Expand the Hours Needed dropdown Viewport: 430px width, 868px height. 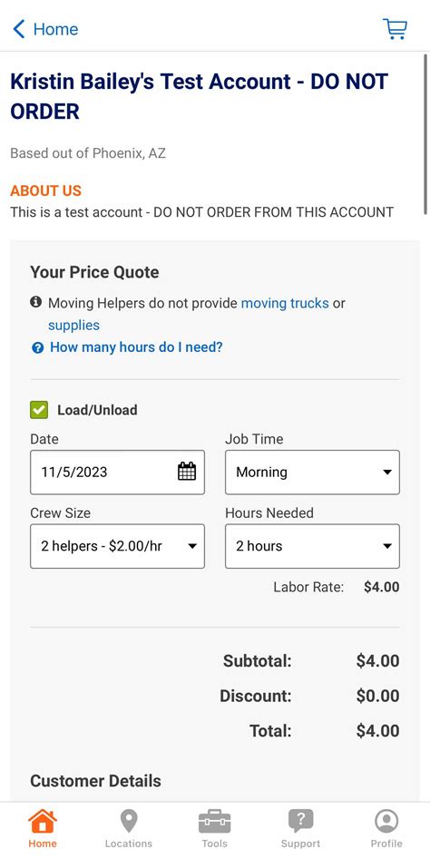[x=312, y=546]
